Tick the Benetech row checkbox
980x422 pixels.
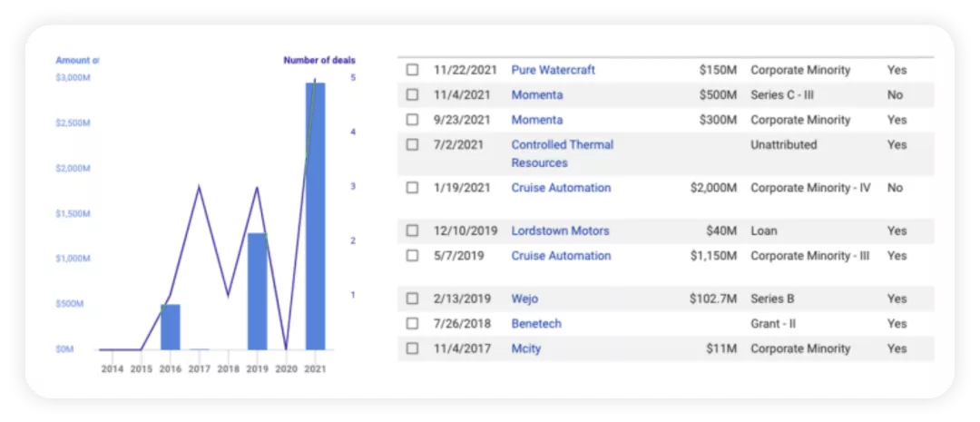pos(412,324)
